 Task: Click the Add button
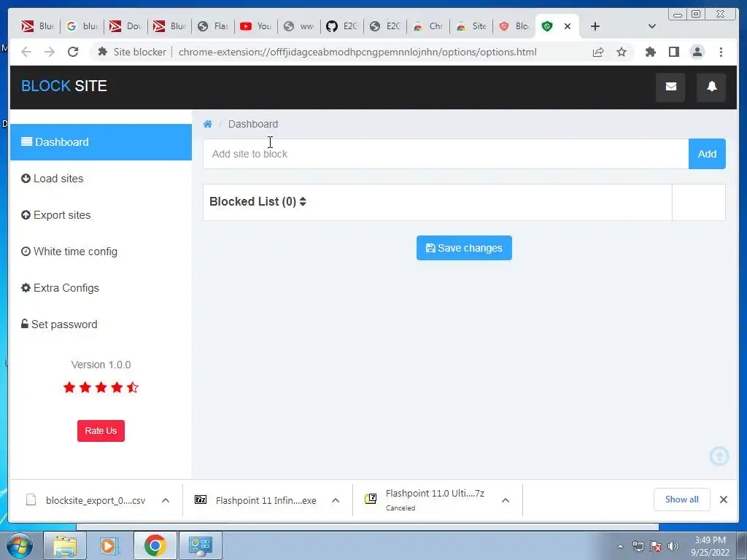[707, 154]
